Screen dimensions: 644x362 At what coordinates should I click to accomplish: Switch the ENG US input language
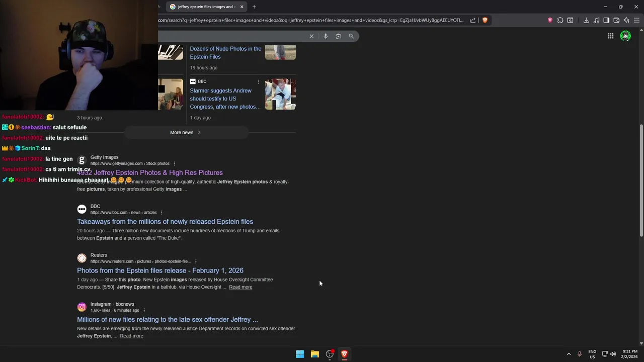592,354
